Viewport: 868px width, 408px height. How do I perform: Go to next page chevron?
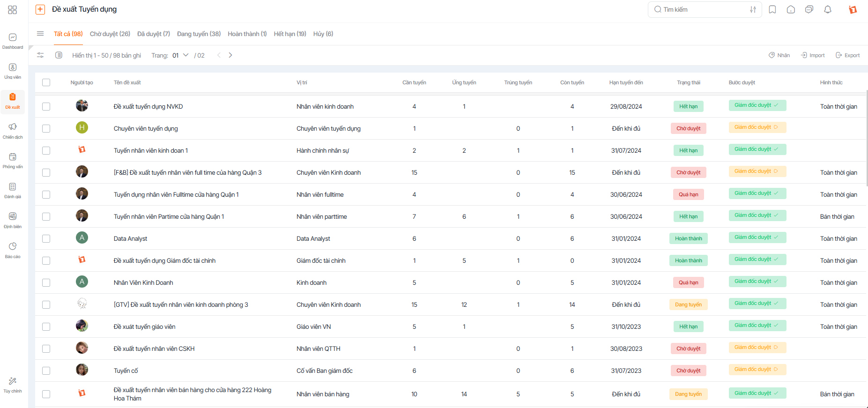[230, 55]
